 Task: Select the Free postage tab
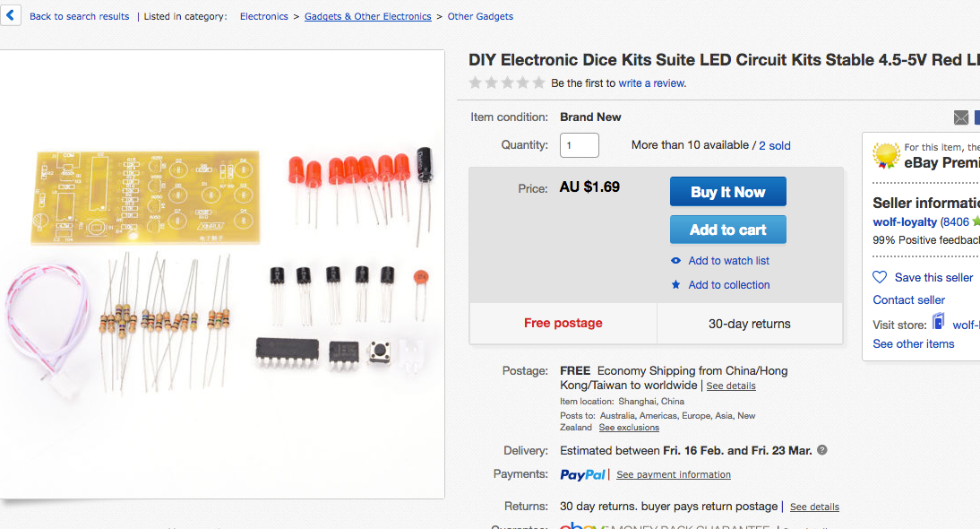click(563, 323)
